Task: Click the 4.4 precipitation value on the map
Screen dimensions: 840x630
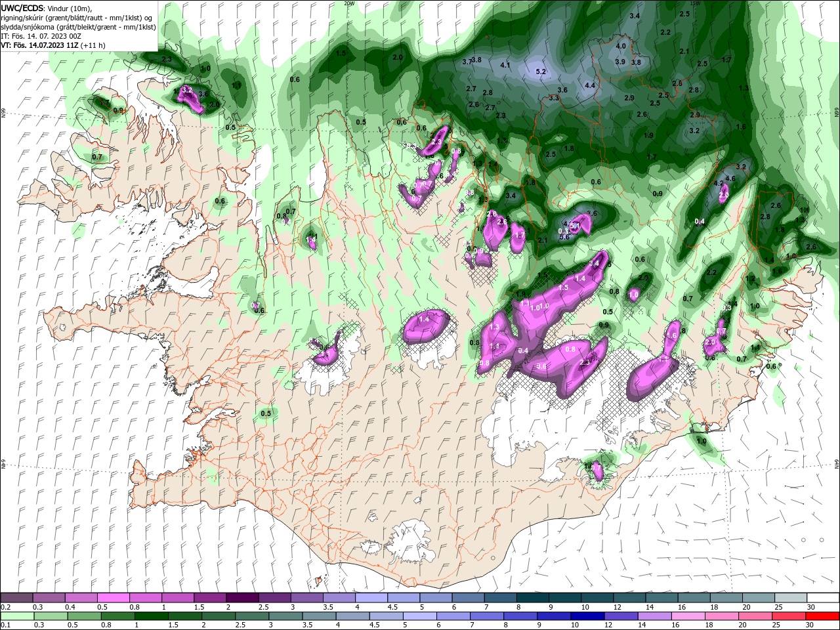Action: [x=590, y=85]
